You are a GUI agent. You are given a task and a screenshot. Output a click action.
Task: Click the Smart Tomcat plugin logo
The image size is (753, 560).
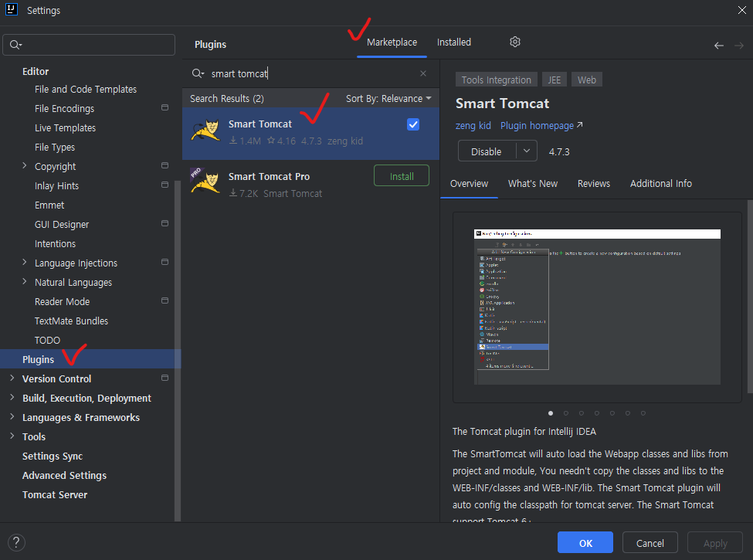pos(205,131)
